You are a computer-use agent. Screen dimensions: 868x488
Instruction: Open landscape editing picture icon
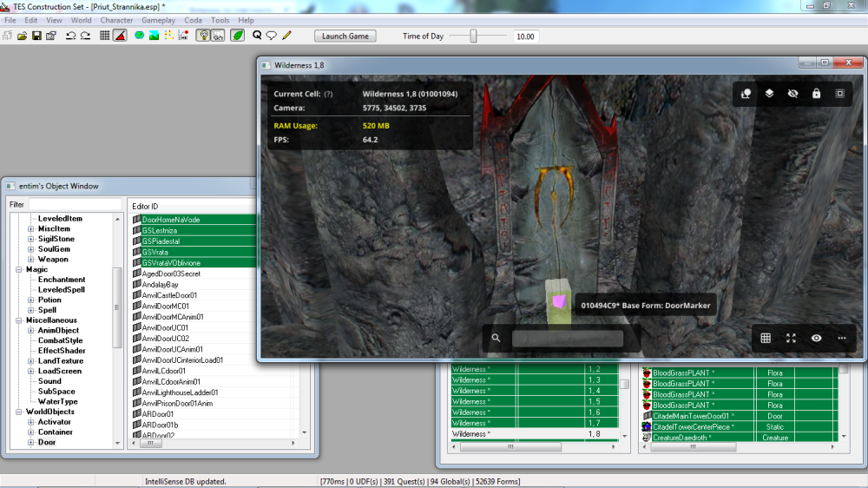click(x=154, y=36)
